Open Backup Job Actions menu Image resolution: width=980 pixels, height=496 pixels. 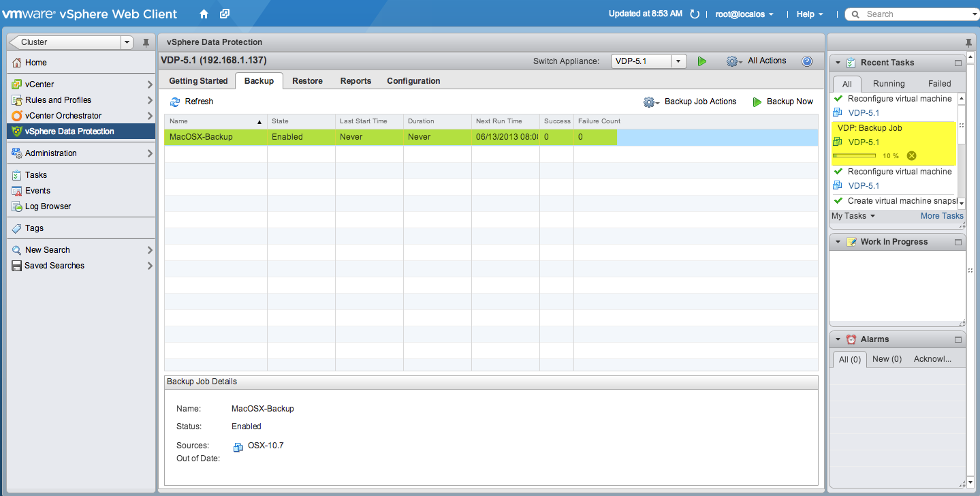click(x=700, y=102)
